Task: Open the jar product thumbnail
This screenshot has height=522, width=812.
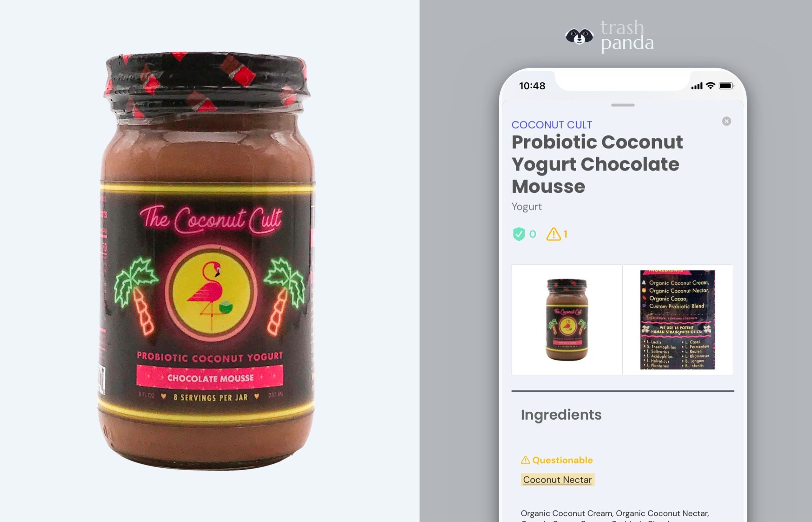Action: [567, 320]
